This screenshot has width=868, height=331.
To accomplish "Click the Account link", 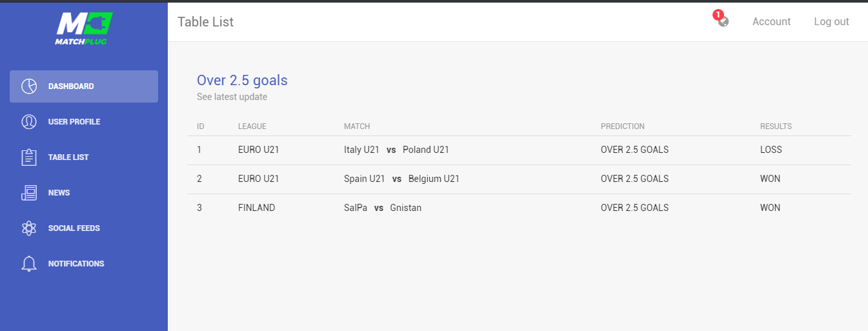I will pos(771,22).
